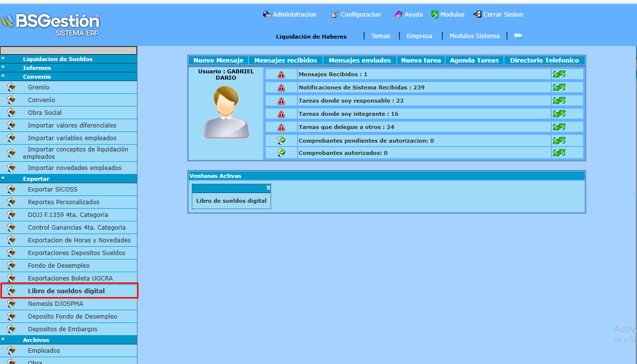Image resolution: width=637 pixels, height=364 pixels.
Task: Click the BSGestión logo
Action: 50,24
